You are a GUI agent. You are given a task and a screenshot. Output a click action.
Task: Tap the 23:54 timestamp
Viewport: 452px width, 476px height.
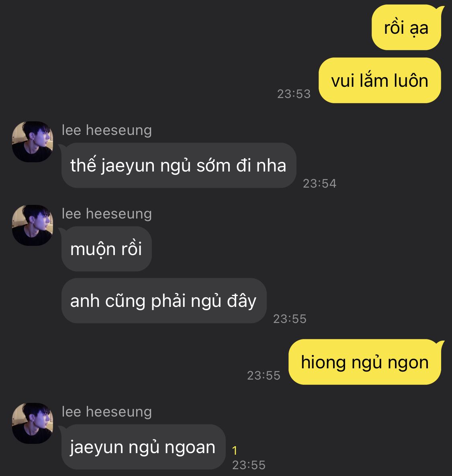pos(320,183)
